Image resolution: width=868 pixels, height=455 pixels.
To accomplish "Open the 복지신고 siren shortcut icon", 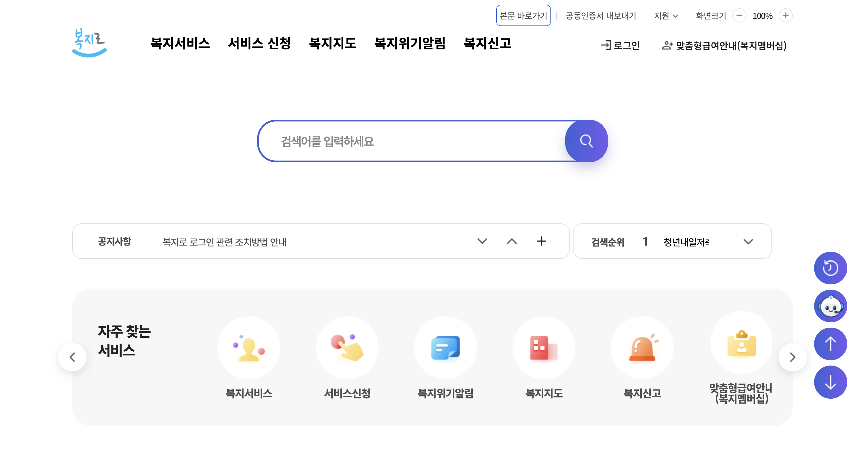I will coord(642,348).
